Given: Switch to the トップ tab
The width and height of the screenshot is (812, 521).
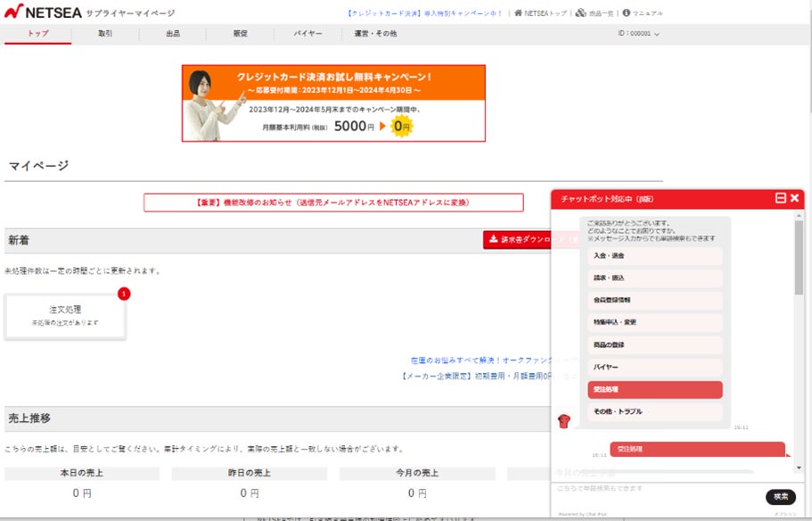Looking at the screenshot, I should (x=37, y=34).
